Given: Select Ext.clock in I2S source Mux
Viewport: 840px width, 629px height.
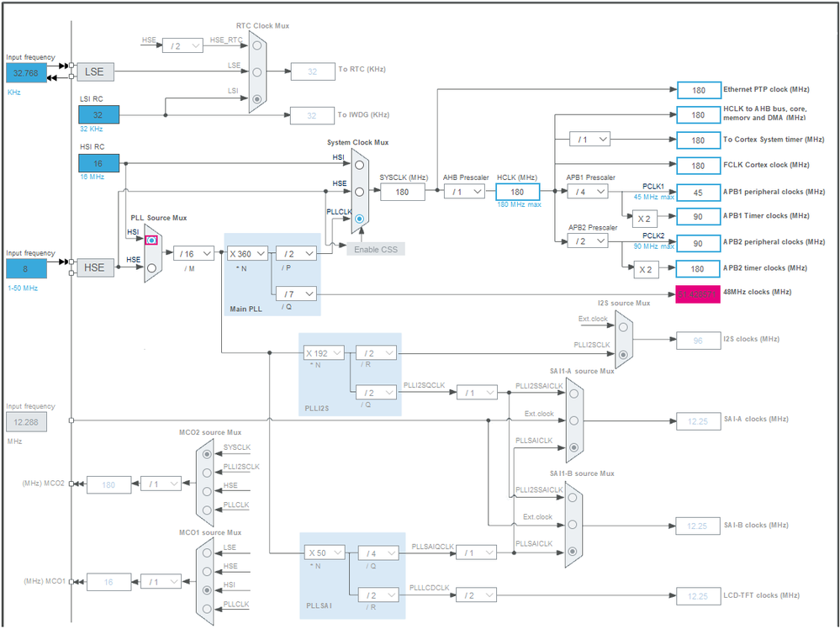Looking at the screenshot, I should click(x=622, y=327).
